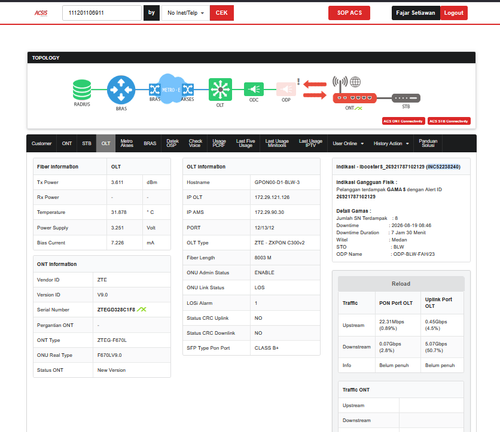Viewport: 500px width, 432px height.
Task: Click the exclamation alert mark near ODP
Action: pyautogui.click(x=299, y=82)
